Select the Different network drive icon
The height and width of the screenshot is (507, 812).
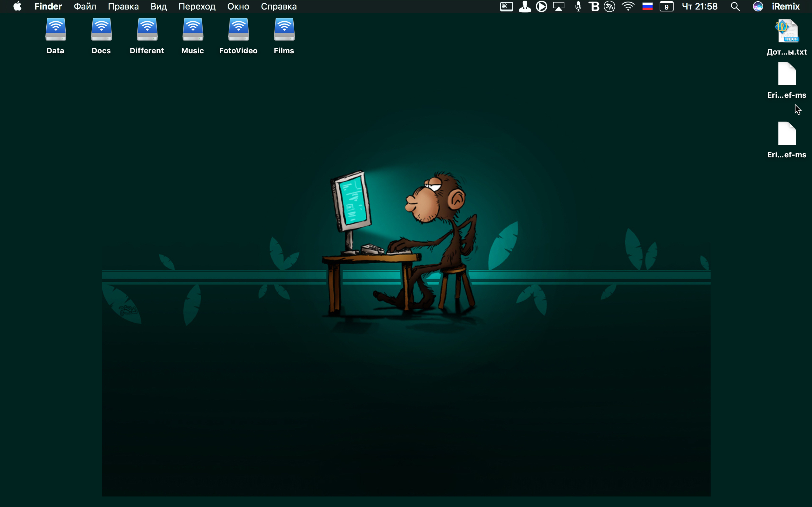coord(147,30)
